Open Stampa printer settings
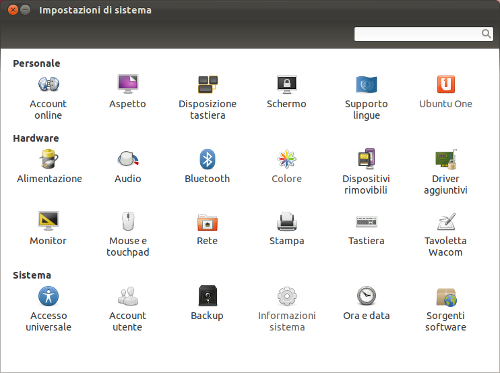 point(287,228)
